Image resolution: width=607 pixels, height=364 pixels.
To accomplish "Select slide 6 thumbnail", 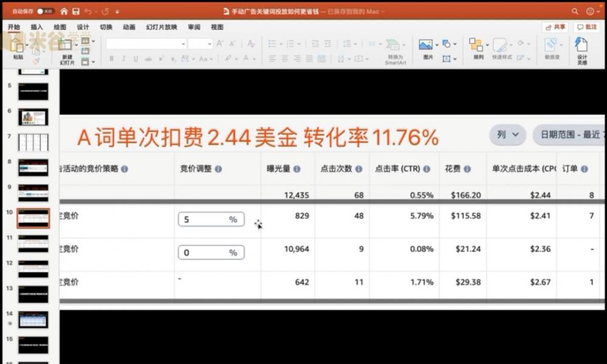I will tap(33, 117).
